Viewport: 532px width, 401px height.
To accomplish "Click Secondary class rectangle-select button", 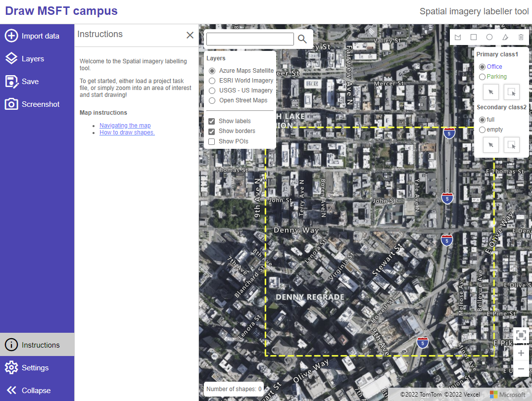I will [x=512, y=145].
